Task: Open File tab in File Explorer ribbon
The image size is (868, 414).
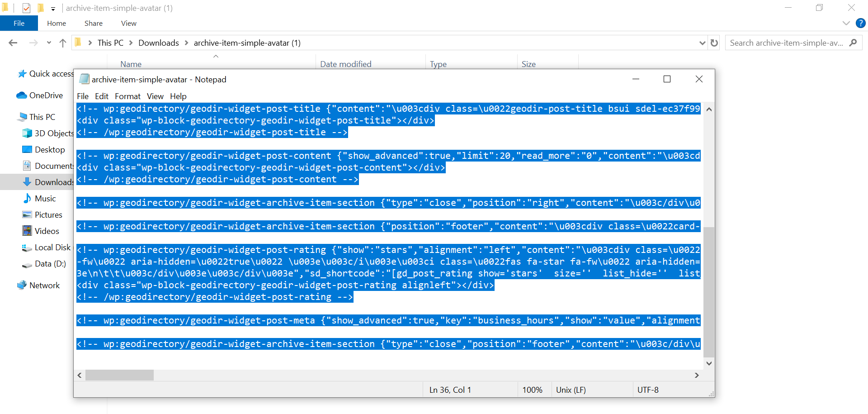Action: (19, 24)
